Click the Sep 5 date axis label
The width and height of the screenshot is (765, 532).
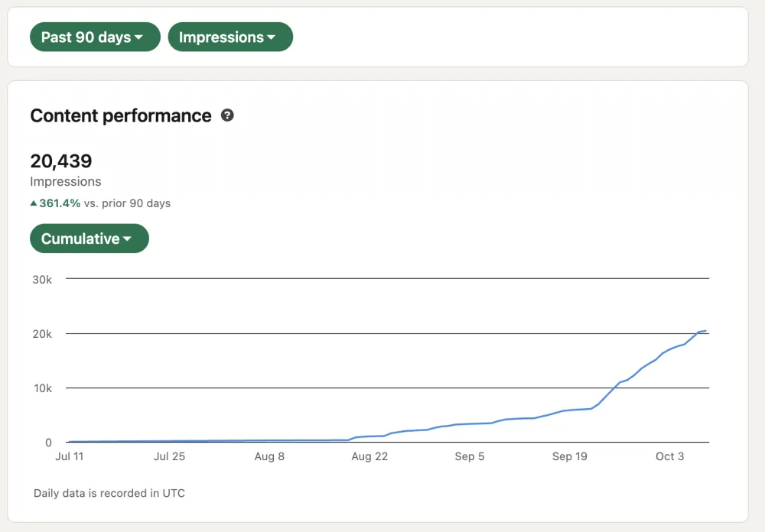tap(470, 456)
